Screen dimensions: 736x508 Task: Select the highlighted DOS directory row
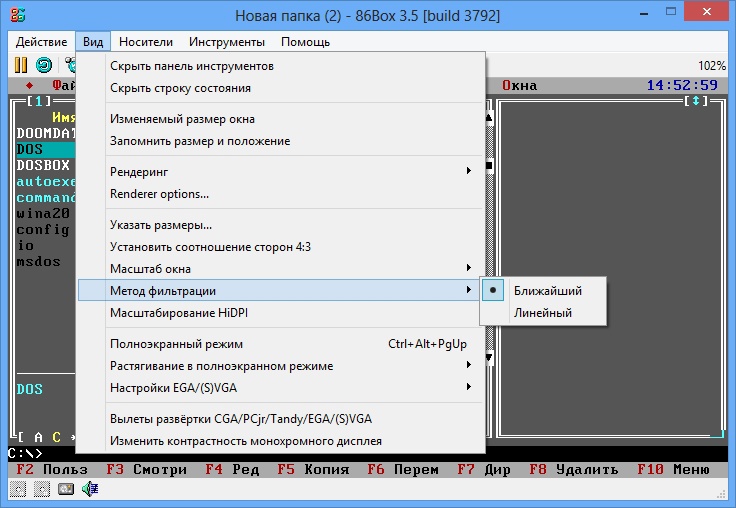point(46,149)
